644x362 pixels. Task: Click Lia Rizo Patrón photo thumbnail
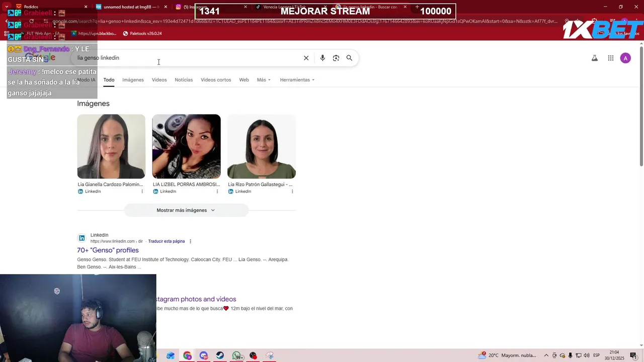262,146
